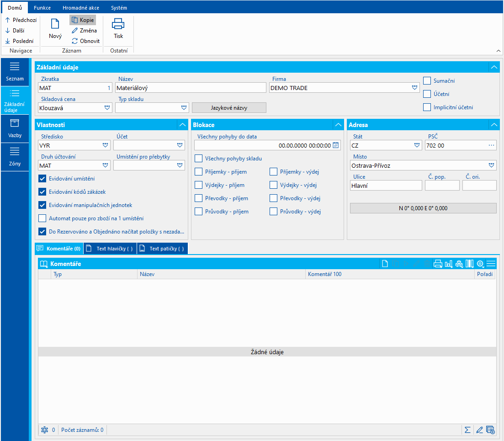Open the Skladová cena dropdown
This screenshot has height=441, width=504.
coord(107,107)
